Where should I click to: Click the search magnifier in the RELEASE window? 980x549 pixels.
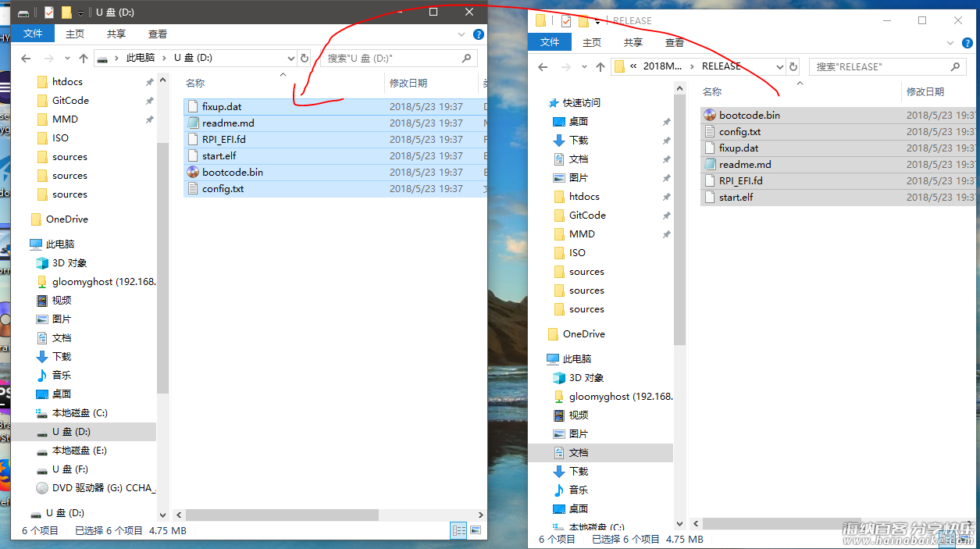click(x=955, y=66)
